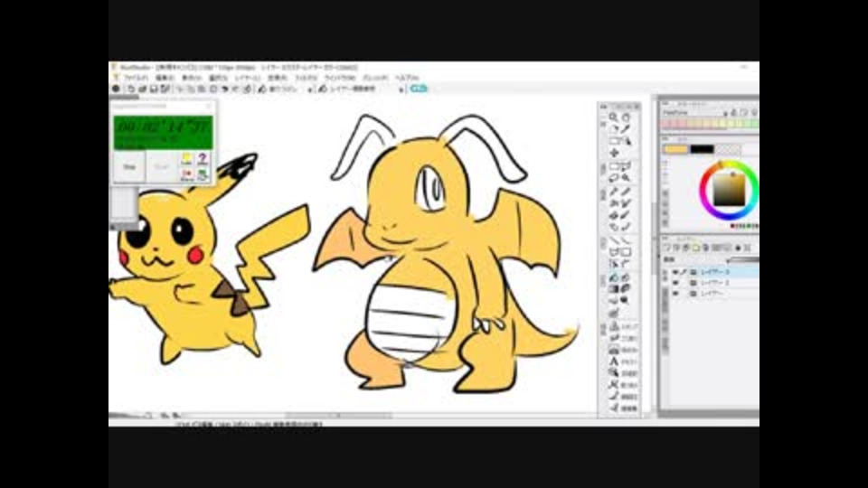Screen dimensions: 868x488
Task: Click the yellow icon in the timer window
Action: tap(186, 159)
